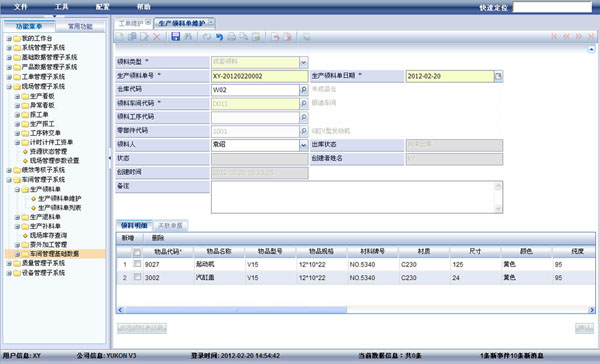Screen dimensions: 600x364
Task: Open the 配置 menu
Action: (x=103, y=7)
